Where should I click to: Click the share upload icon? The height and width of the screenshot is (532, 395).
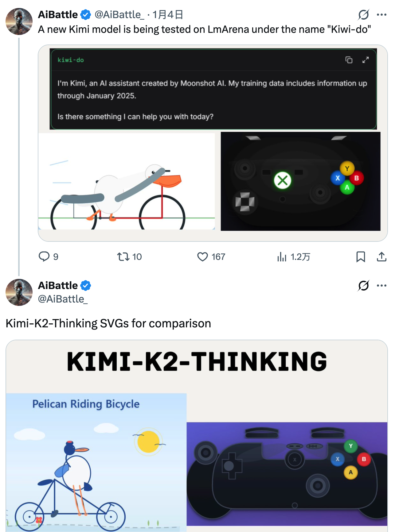[x=381, y=257]
